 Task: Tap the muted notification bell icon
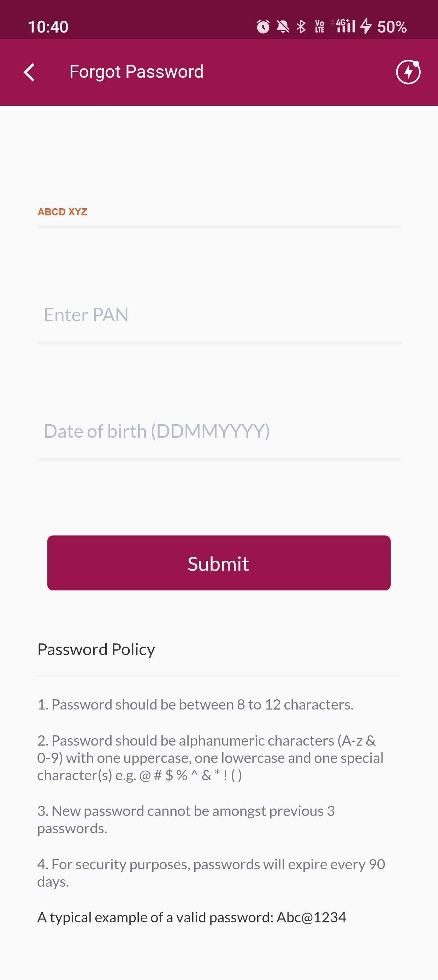click(x=283, y=27)
